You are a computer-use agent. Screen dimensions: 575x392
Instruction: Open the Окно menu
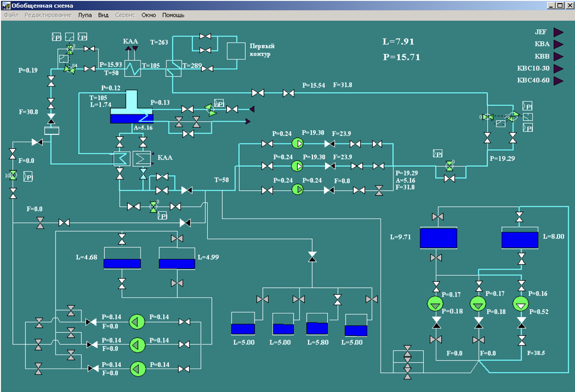point(149,15)
